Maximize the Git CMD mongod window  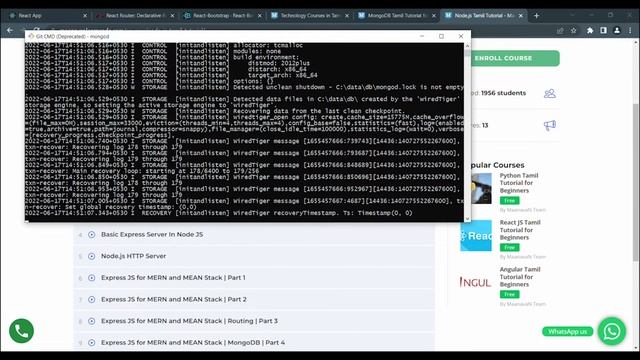(441, 36)
